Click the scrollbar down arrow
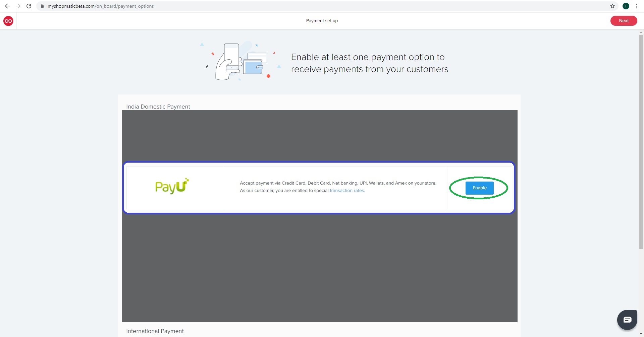 (641, 334)
